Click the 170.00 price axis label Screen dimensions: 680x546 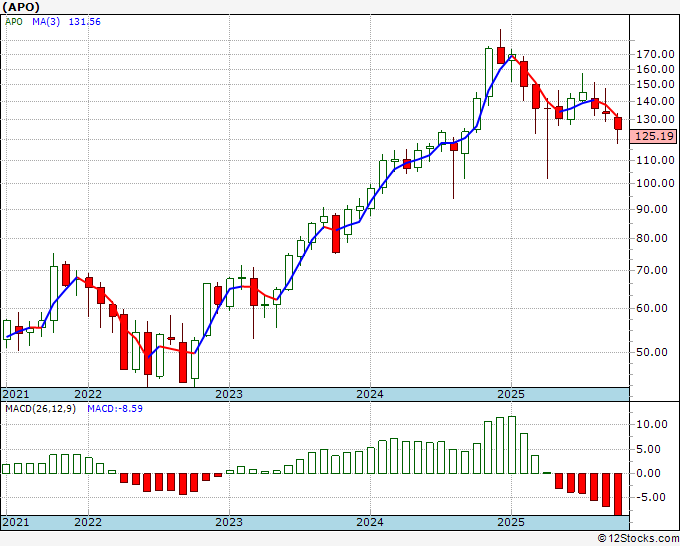click(x=655, y=55)
